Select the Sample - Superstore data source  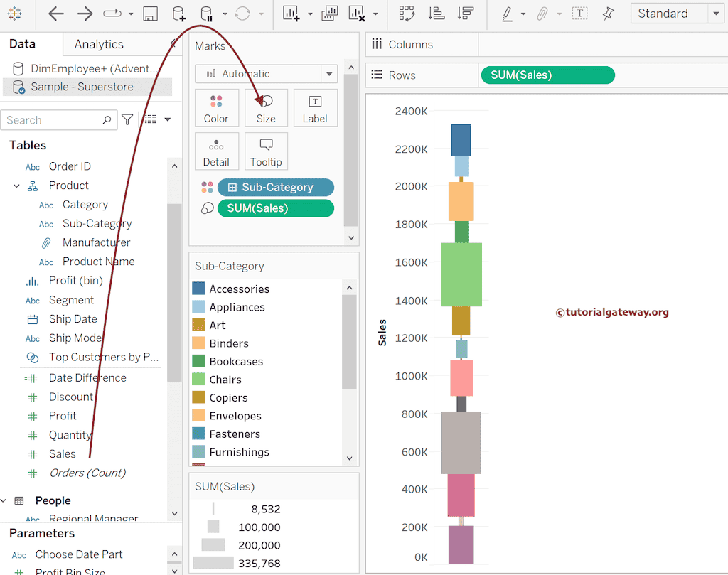click(x=81, y=87)
